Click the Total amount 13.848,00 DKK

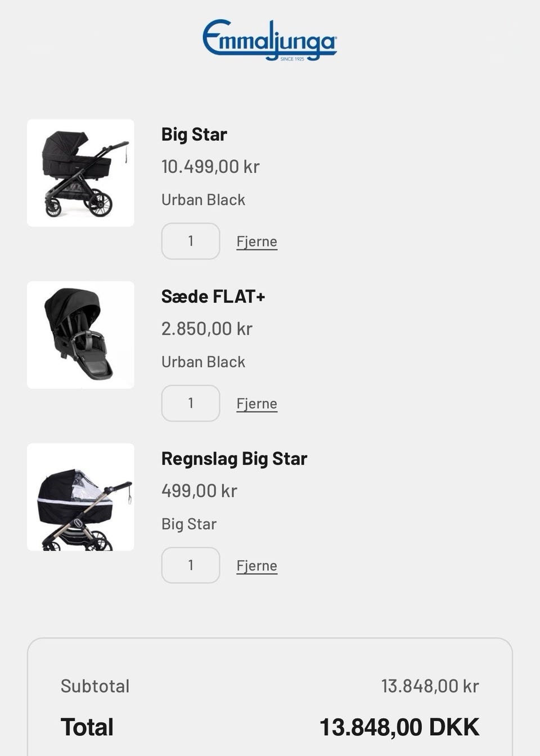pos(399,727)
